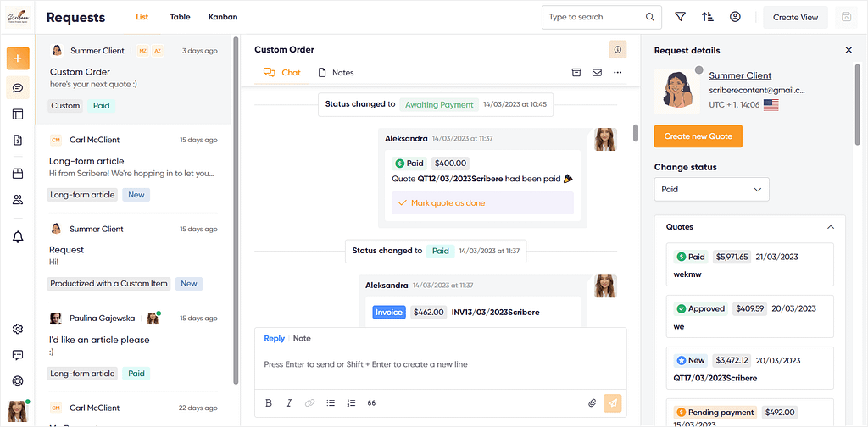Click the archive request icon
The width and height of the screenshot is (868, 427).
click(576, 73)
